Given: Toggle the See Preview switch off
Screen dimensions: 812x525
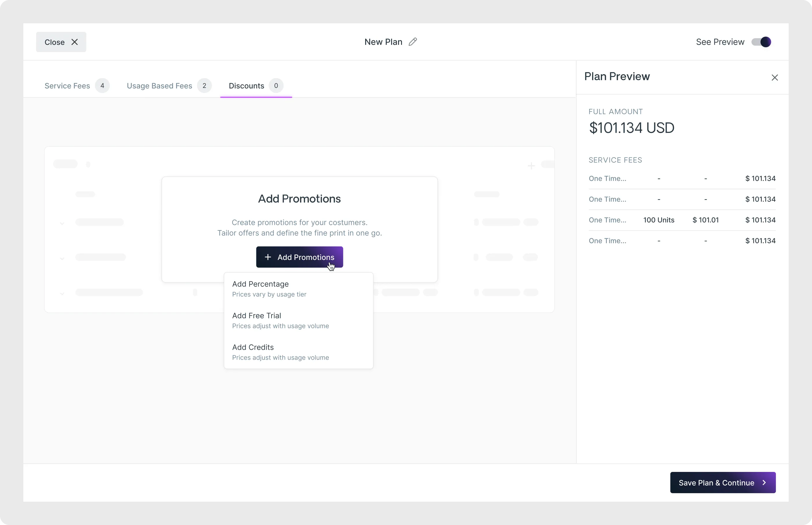Looking at the screenshot, I should pos(761,42).
